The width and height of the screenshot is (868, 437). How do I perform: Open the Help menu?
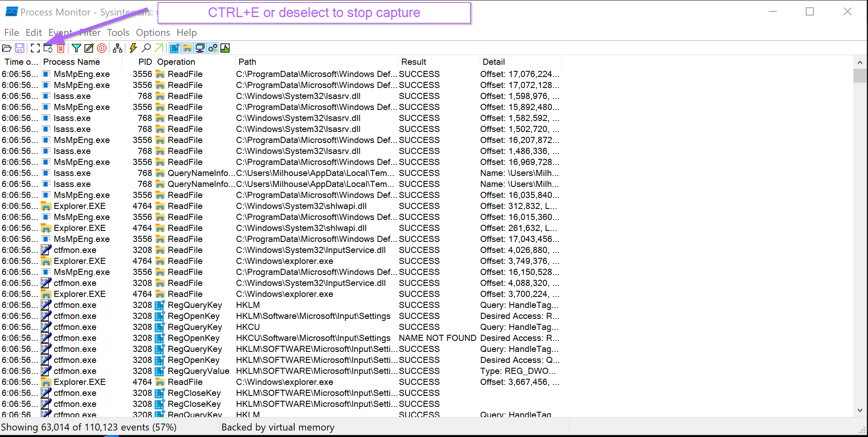187,33
